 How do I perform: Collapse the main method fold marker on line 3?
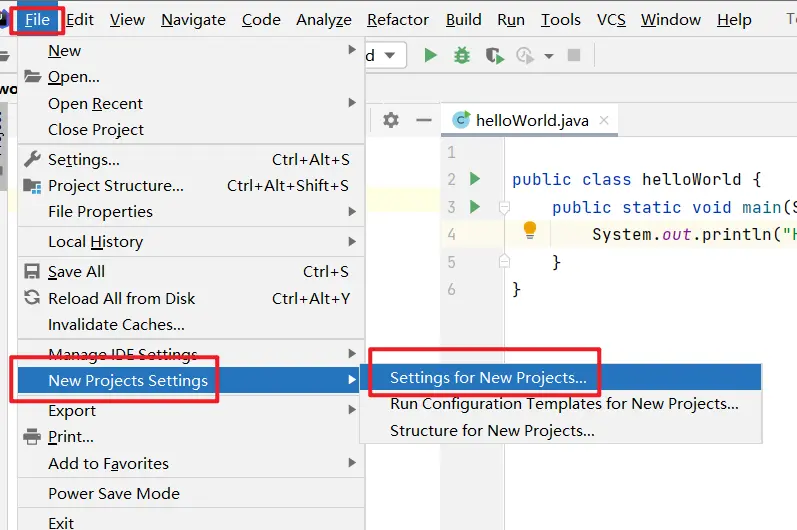point(505,207)
